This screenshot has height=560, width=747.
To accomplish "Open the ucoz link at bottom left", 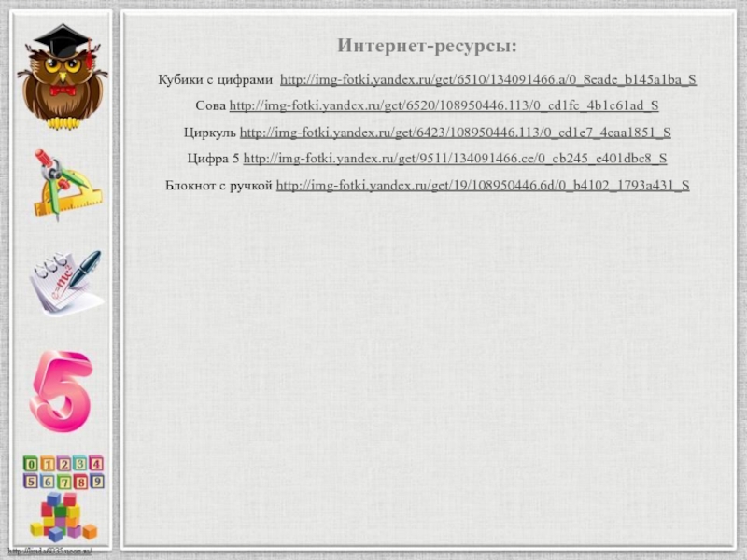I will coord(50,552).
